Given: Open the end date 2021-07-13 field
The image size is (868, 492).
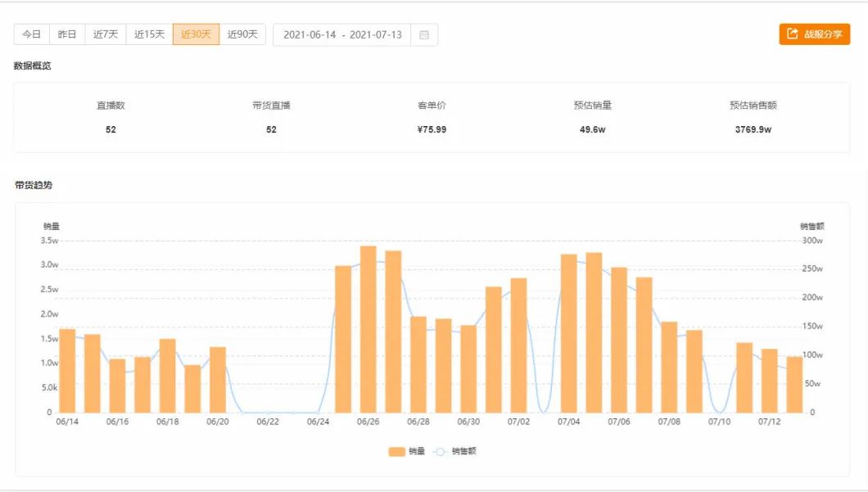Looking at the screenshot, I should pyautogui.click(x=375, y=35).
